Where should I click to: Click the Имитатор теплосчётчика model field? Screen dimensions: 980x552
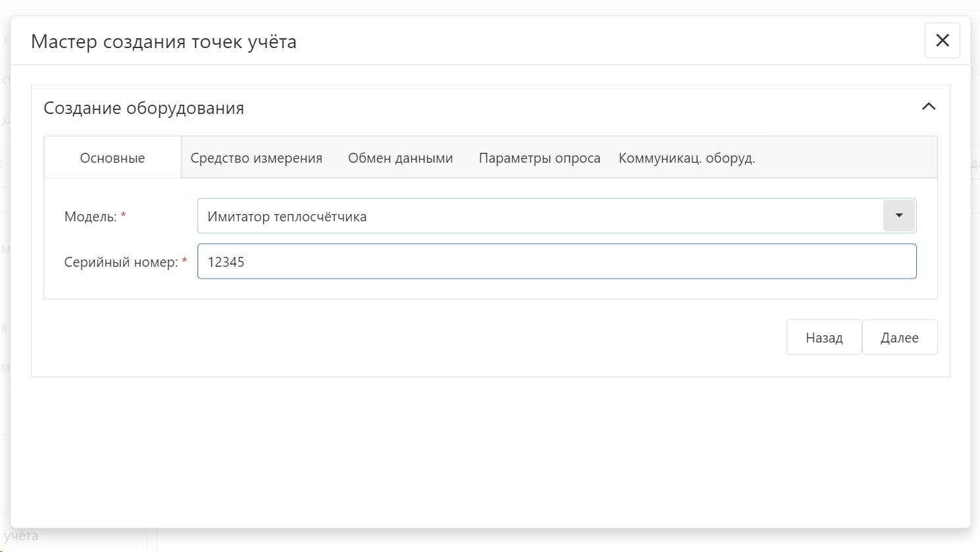540,216
